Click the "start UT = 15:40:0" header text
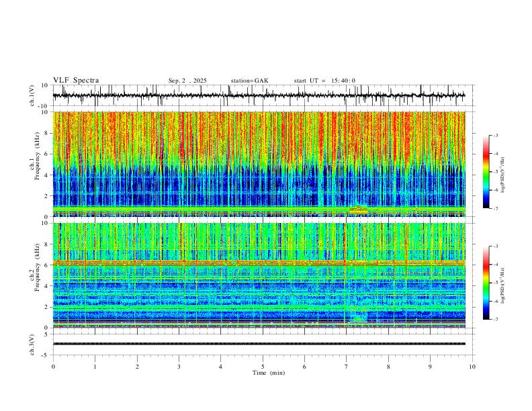This screenshot has height=411, width=532. pyautogui.click(x=324, y=81)
